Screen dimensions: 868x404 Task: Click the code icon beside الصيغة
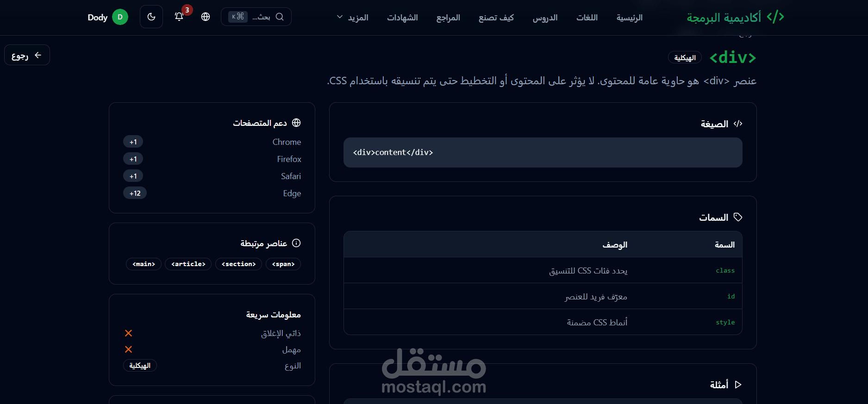[738, 124]
